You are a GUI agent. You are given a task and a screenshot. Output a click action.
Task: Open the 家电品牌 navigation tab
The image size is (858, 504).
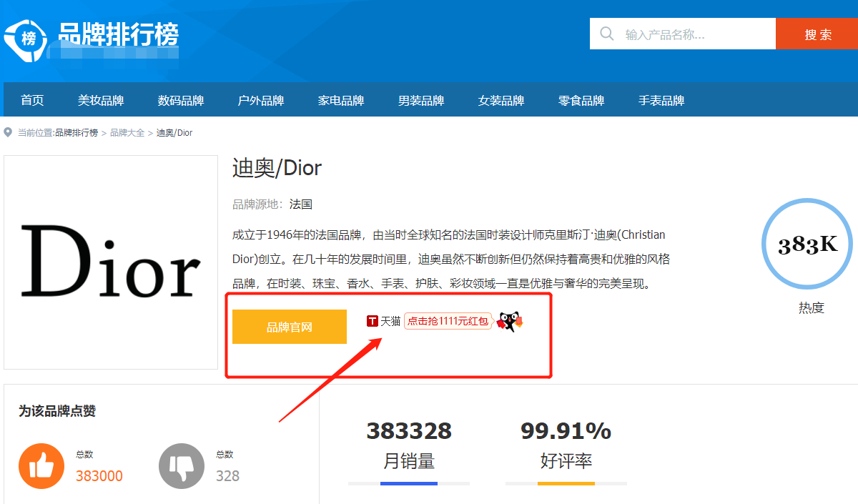341,100
